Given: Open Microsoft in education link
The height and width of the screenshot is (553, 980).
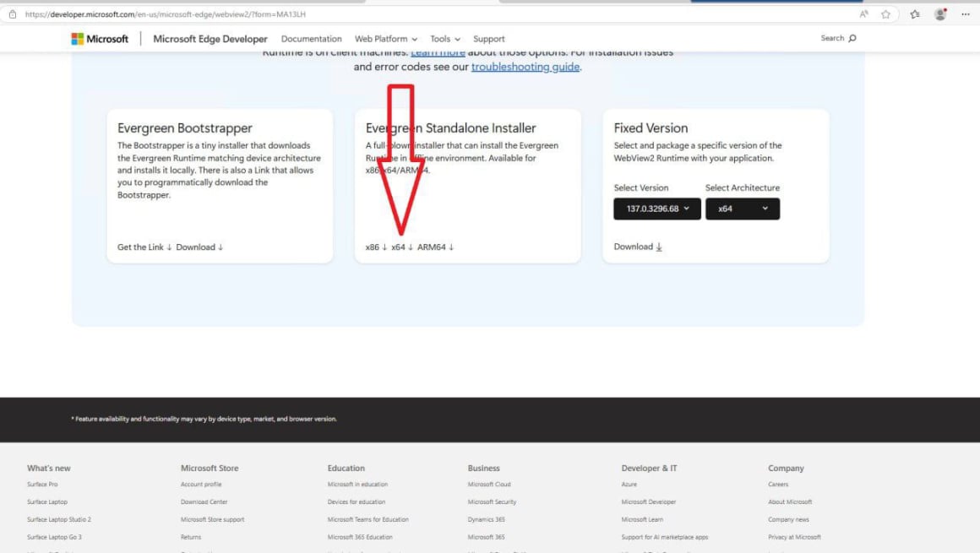Looking at the screenshot, I should point(357,485).
